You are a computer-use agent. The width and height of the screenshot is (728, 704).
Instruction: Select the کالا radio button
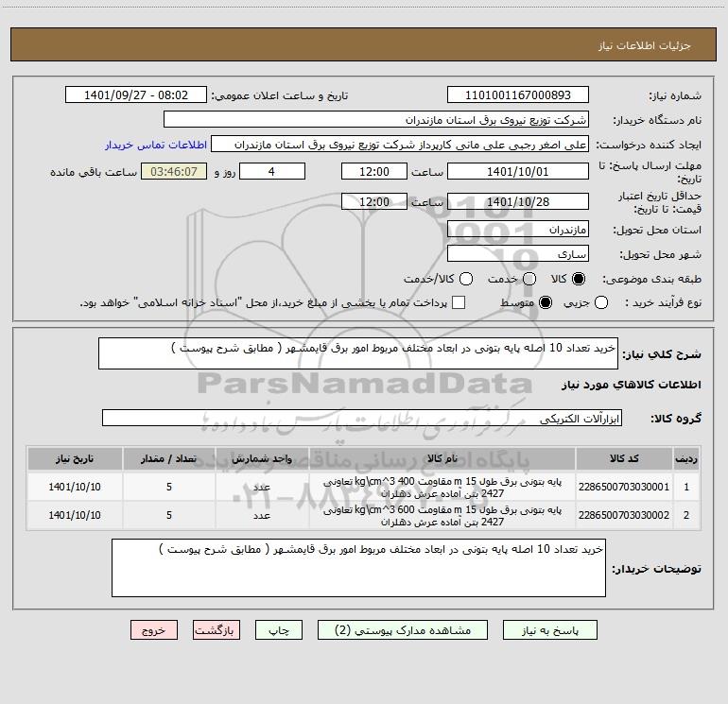[x=579, y=279]
